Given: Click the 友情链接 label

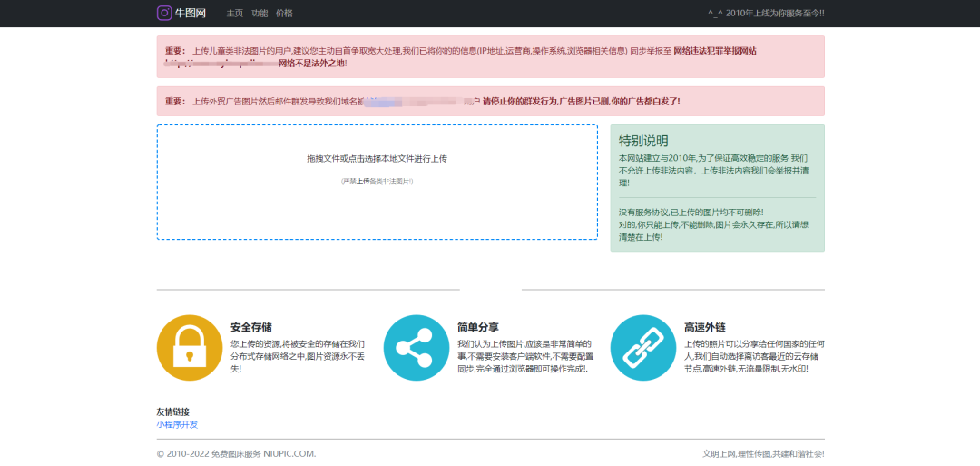Looking at the screenshot, I should coord(173,411).
